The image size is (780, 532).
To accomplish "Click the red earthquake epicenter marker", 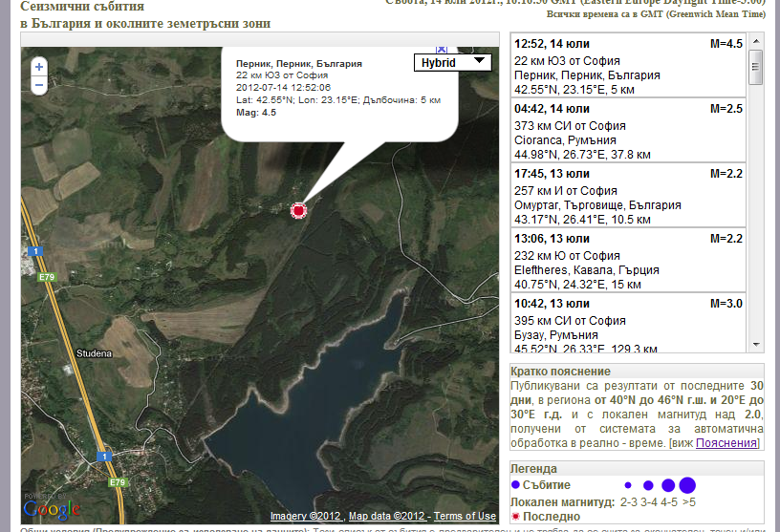I will 298,210.
